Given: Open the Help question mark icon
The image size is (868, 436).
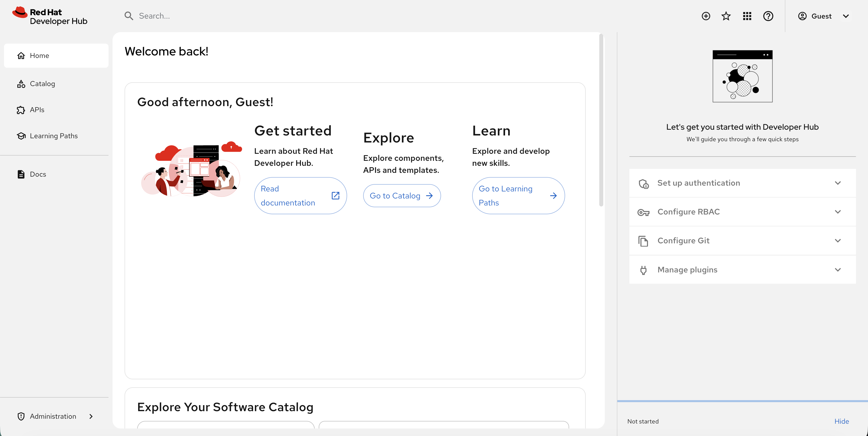Looking at the screenshot, I should click(x=769, y=16).
